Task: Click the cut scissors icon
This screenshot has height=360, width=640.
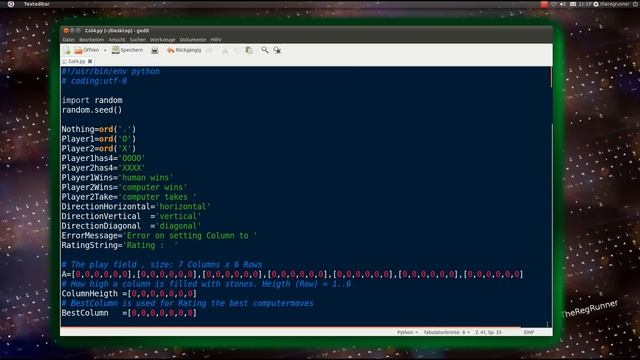Action: pyautogui.click(x=225, y=50)
